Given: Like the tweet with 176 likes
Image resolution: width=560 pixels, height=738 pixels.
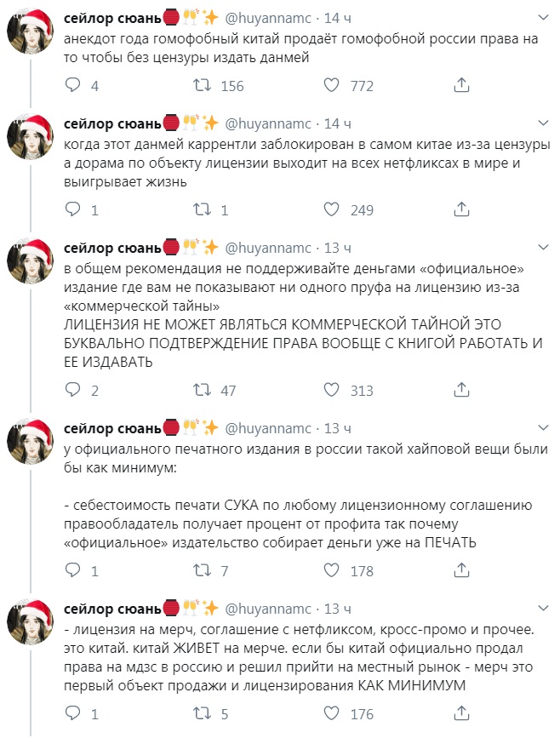Looking at the screenshot, I should click(331, 714).
